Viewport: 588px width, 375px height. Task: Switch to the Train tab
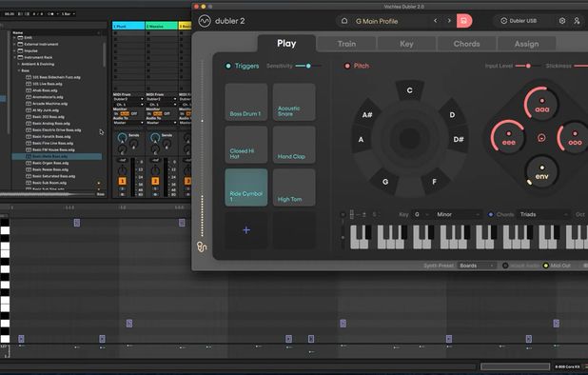[346, 44]
